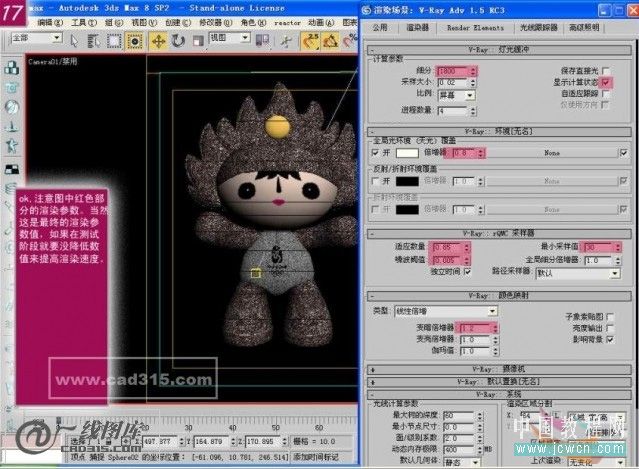Enable the 保存直接光 checkbox
Screen dimensions: 639x469
605,70
